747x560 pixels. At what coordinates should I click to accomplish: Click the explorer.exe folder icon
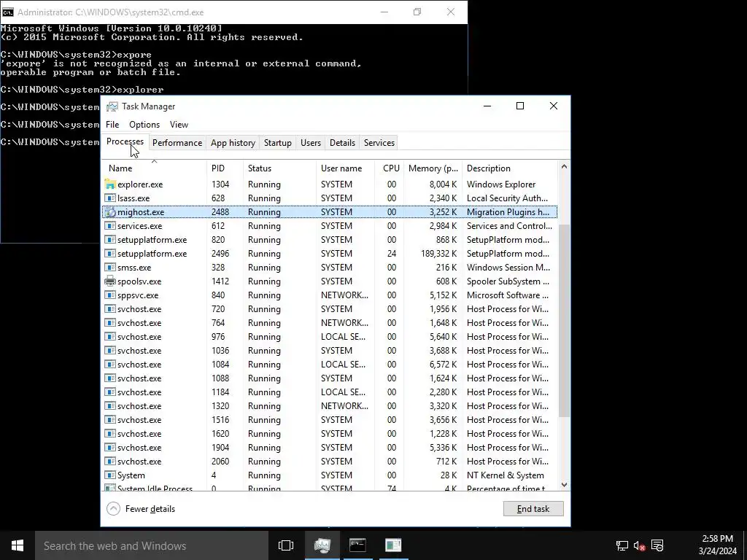(110, 184)
